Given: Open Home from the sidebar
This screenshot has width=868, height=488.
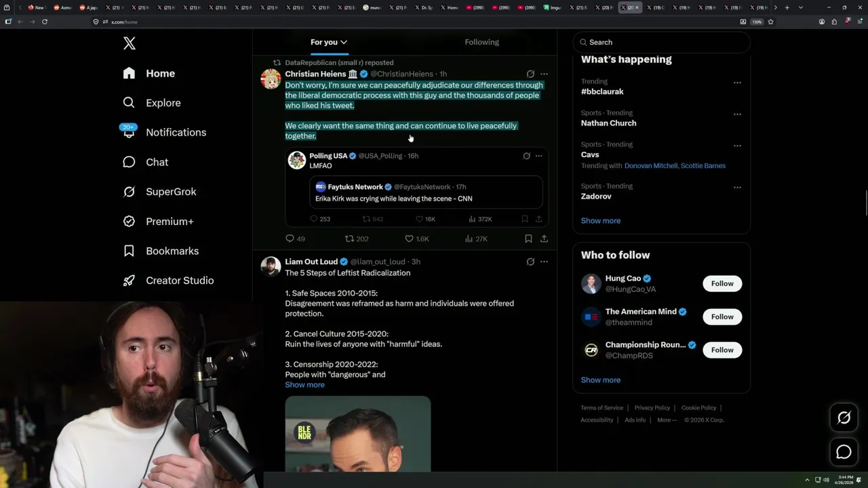Looking at the screenshot, I should (x=149, y=73).
